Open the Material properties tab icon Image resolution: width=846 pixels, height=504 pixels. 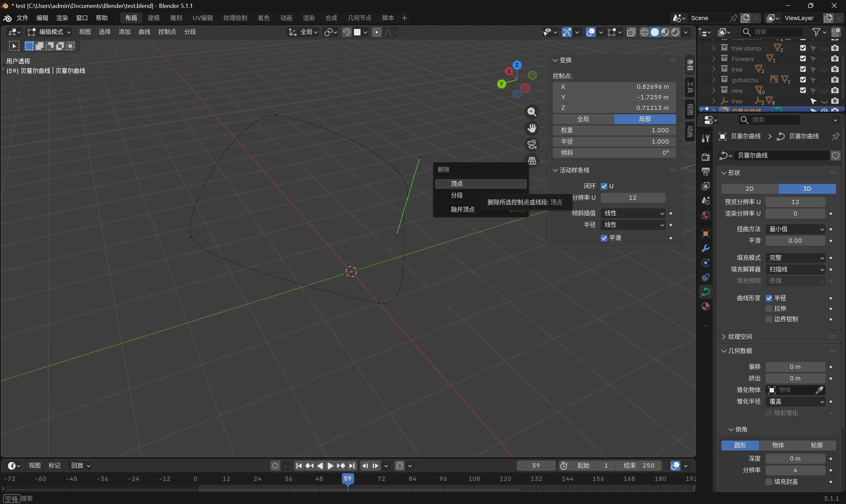(x=705, y=306)
